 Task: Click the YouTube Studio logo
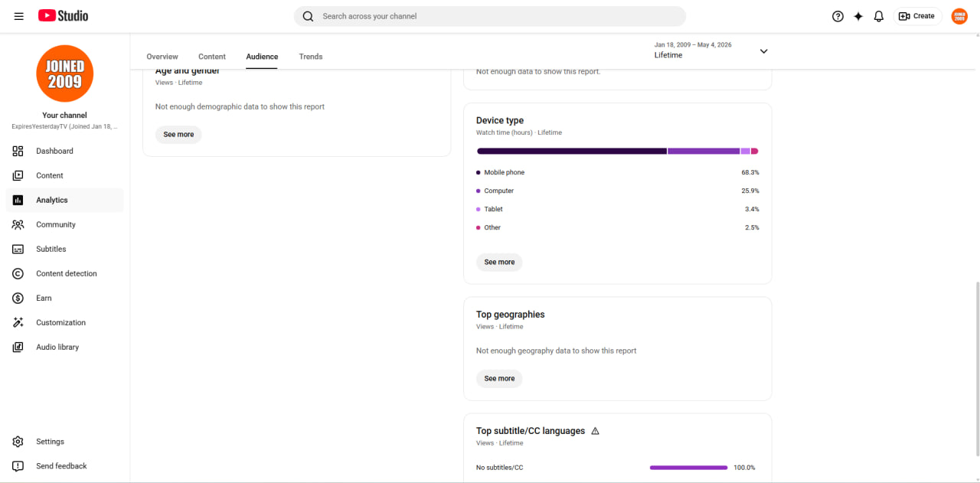(x=63, y=16)
